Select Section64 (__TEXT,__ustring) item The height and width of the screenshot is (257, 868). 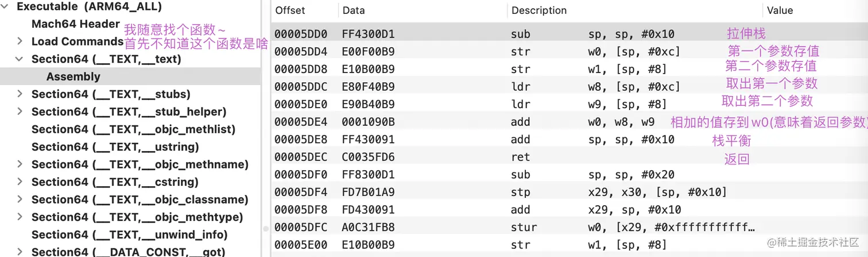pyautogui.click(x=125, y=147)
